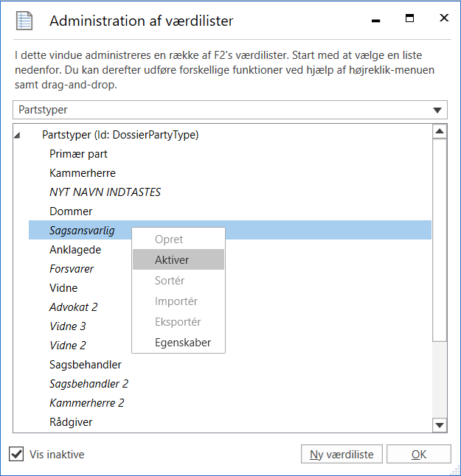
Task: Select the Rådgiver list item
Action: [71, 422]
